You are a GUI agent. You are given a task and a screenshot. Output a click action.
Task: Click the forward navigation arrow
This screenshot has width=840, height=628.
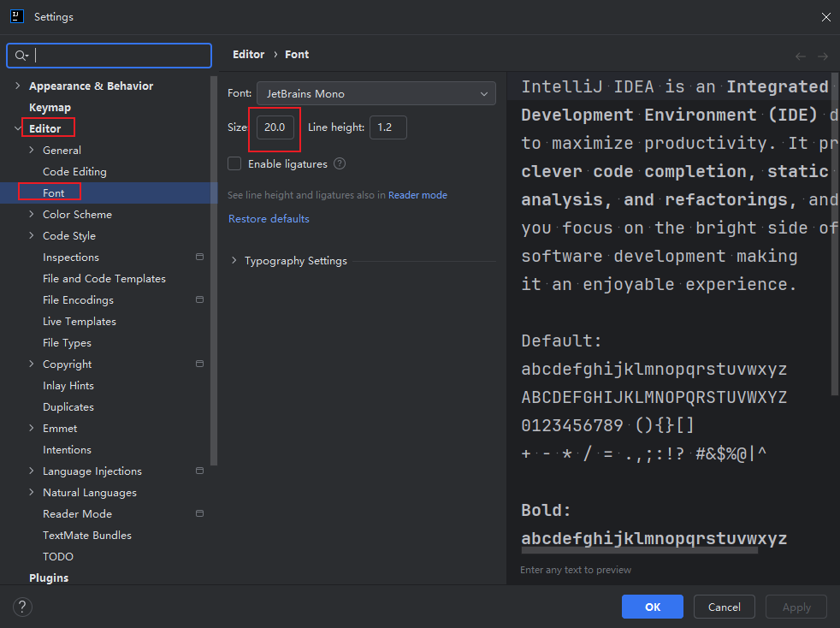point(822,56)
